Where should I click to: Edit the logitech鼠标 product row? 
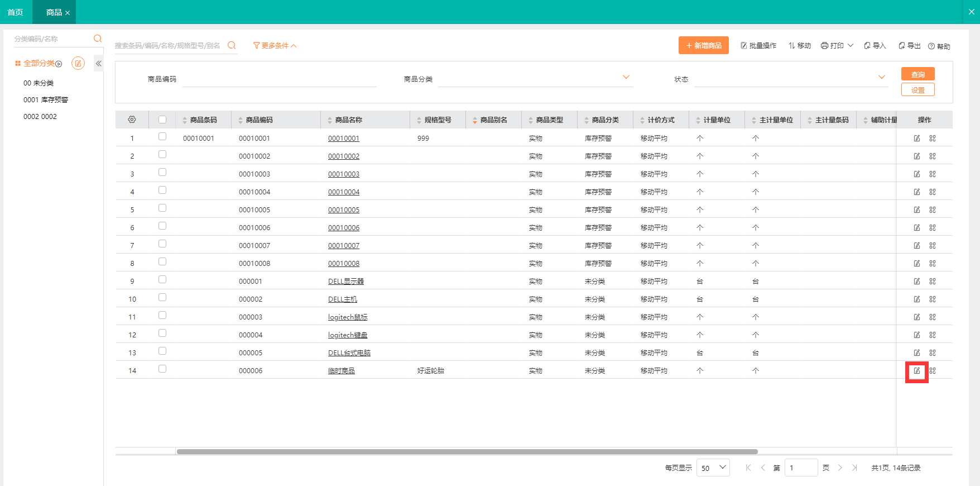pos(917,317)
